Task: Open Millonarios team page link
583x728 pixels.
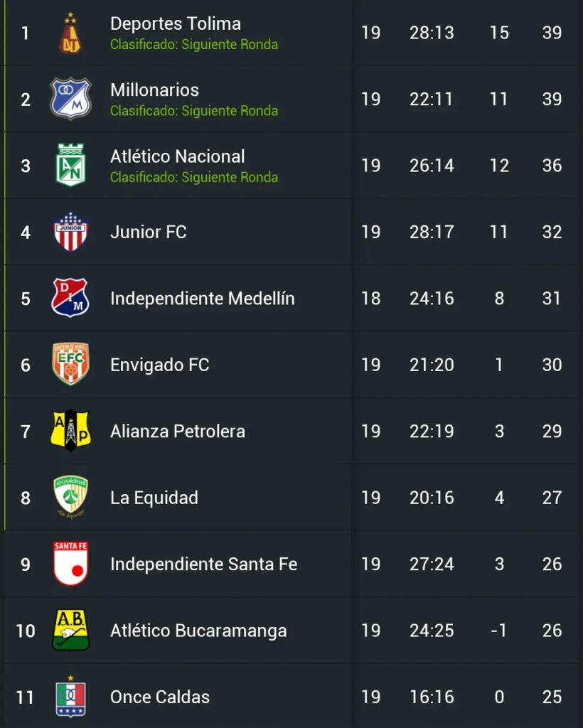Action: coord(154,90)
